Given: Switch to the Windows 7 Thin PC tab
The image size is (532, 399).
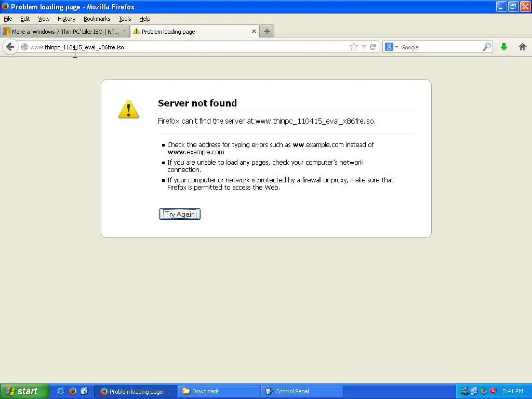Looking at the screenshot, I should tap(64, 32).
